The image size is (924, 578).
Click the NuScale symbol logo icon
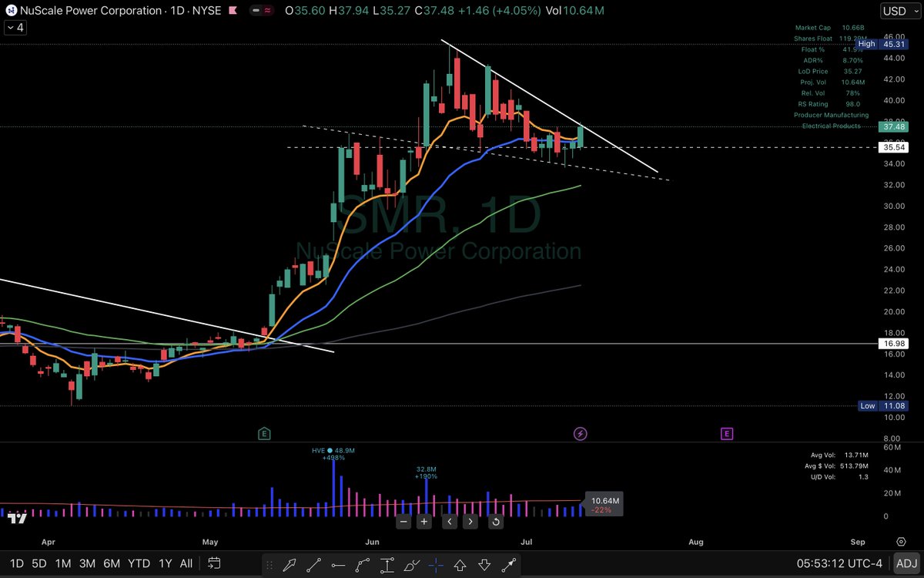(x=11, y=11)
